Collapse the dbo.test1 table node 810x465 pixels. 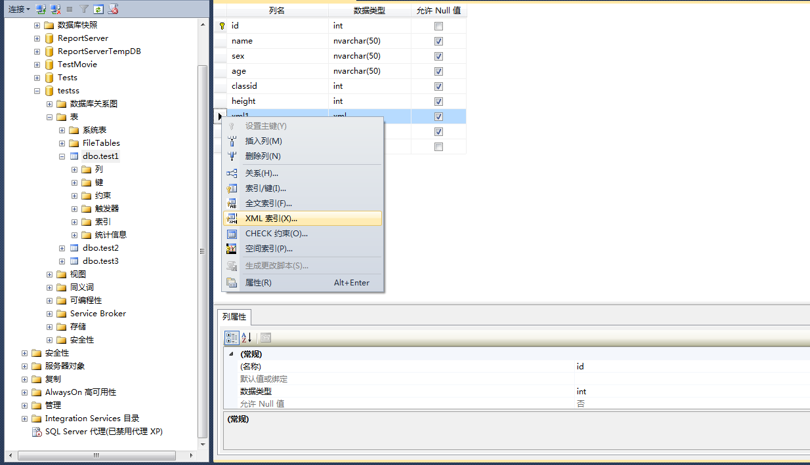62,156
